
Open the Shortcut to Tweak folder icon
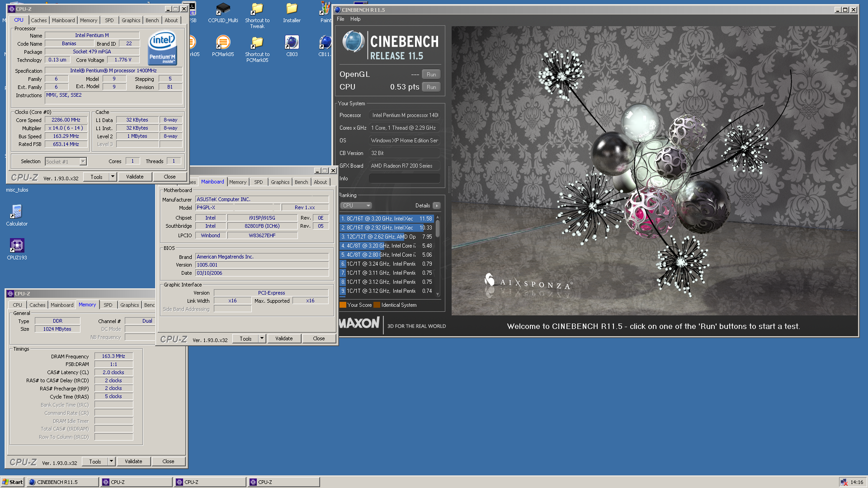257,15
